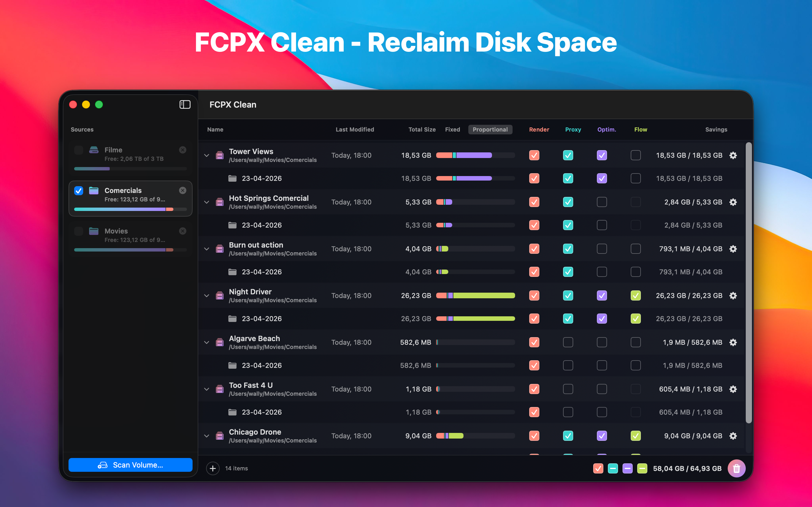Image resolution: width=812 pixels, height=507 pixels.
Task: Open the settings gear for Hot Springs Comercial
Action: (x=733, y=202)
